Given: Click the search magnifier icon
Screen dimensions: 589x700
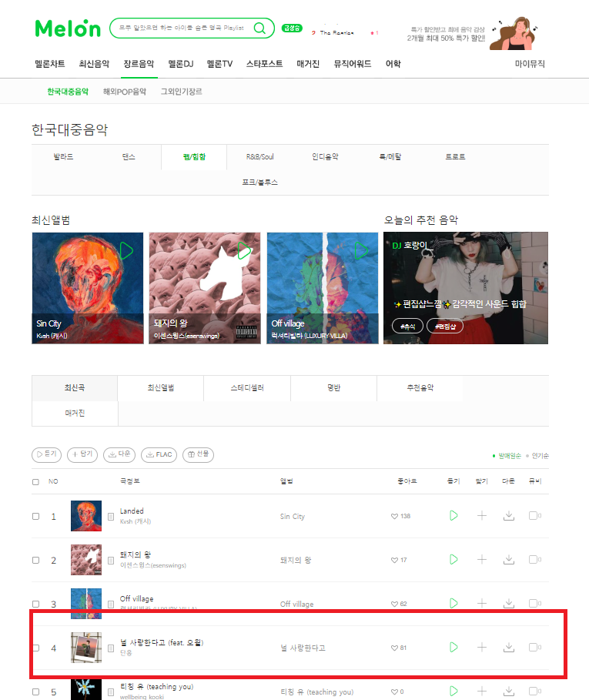Looking at the screenshot, I should tap(259, 28).
